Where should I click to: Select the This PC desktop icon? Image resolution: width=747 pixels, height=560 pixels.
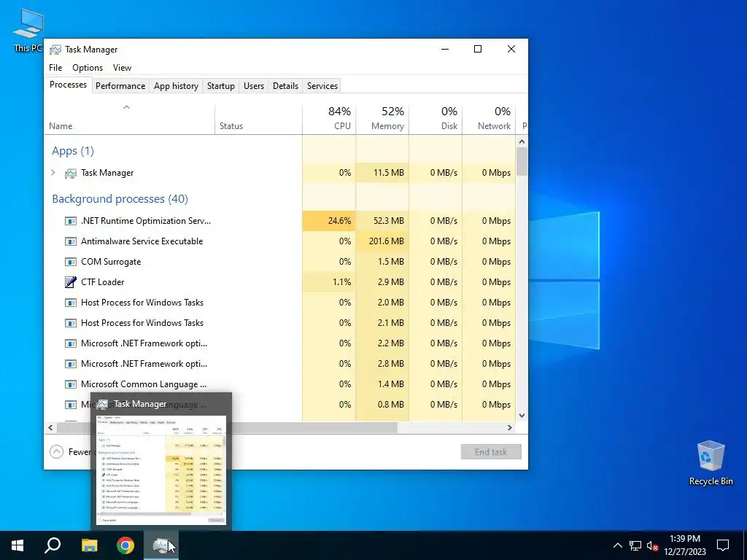28,30
